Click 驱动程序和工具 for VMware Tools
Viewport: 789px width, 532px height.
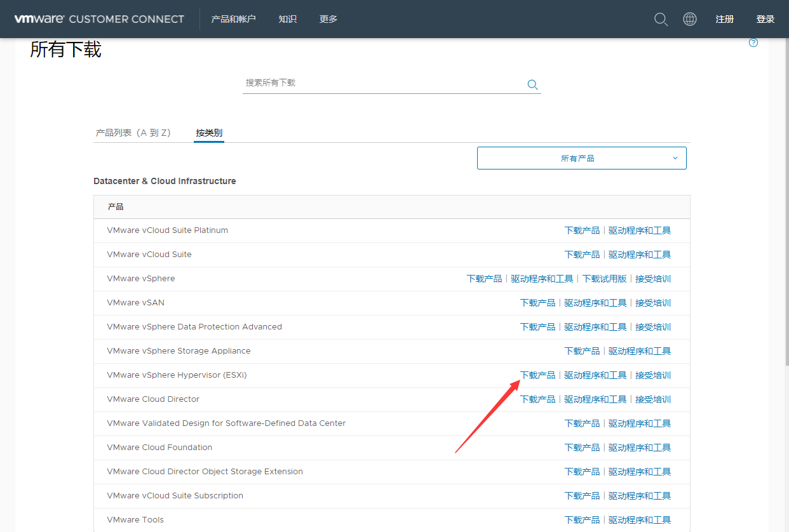pos(640,520)
